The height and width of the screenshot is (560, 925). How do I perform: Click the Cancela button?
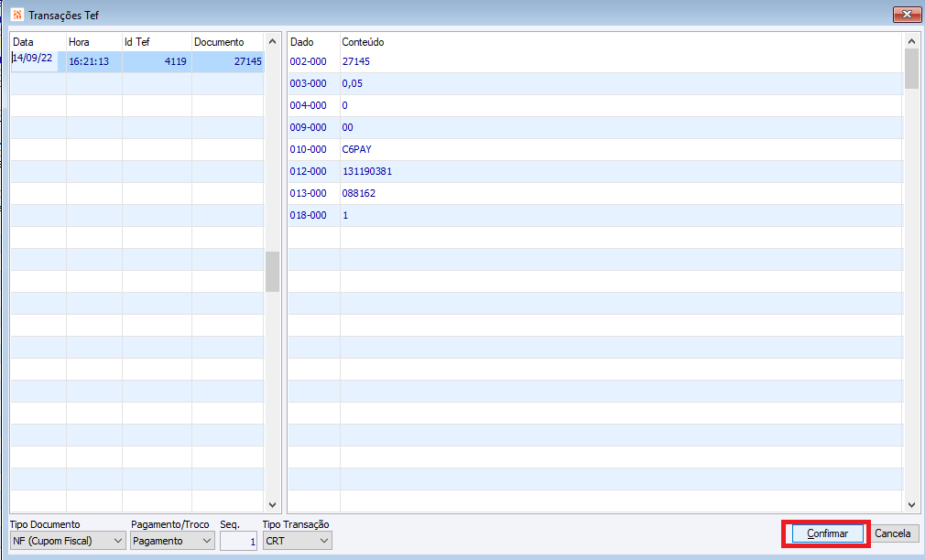(893, 533)
